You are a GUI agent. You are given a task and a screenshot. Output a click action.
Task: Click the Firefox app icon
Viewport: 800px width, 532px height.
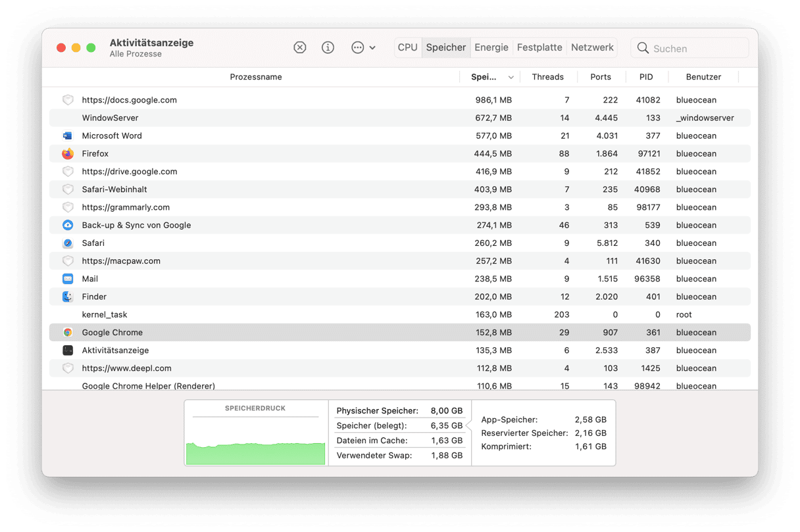pyautogui.click(x=68, y=154)
